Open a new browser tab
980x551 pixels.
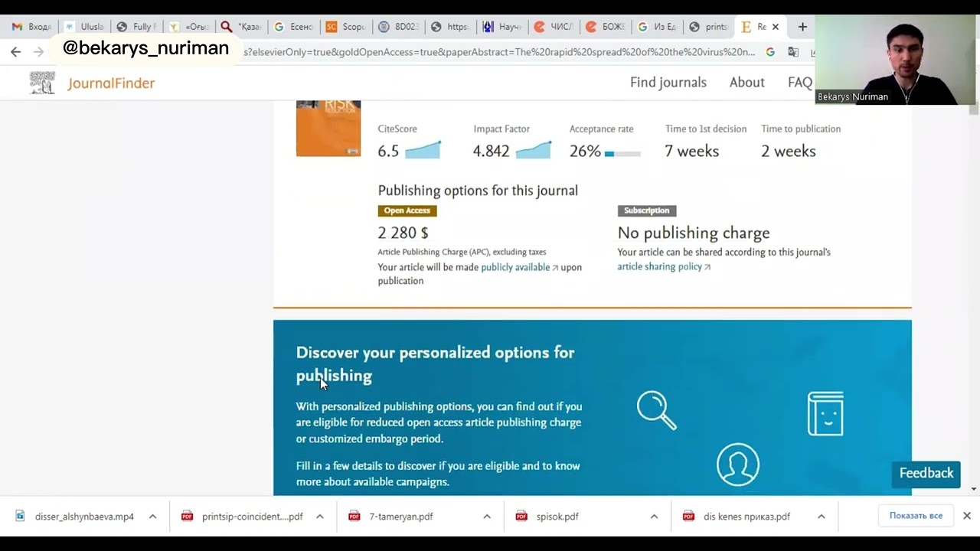pos(802,27)
